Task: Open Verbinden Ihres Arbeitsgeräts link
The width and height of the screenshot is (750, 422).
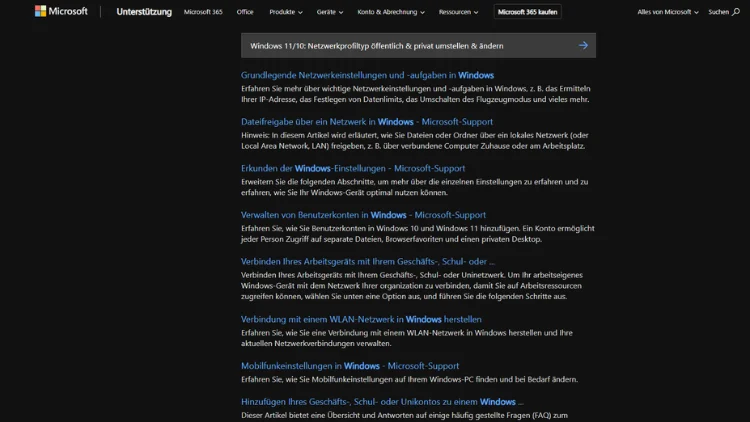Action: click(x=368, y=262)
